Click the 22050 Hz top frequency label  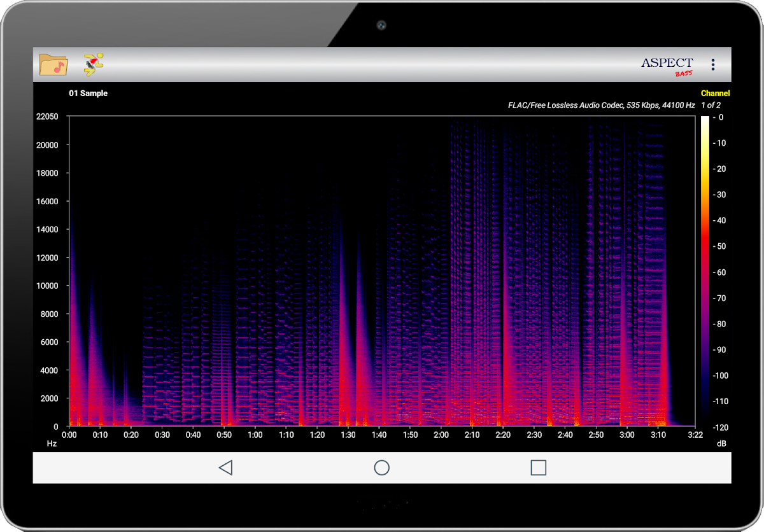(x=46, y=116)
